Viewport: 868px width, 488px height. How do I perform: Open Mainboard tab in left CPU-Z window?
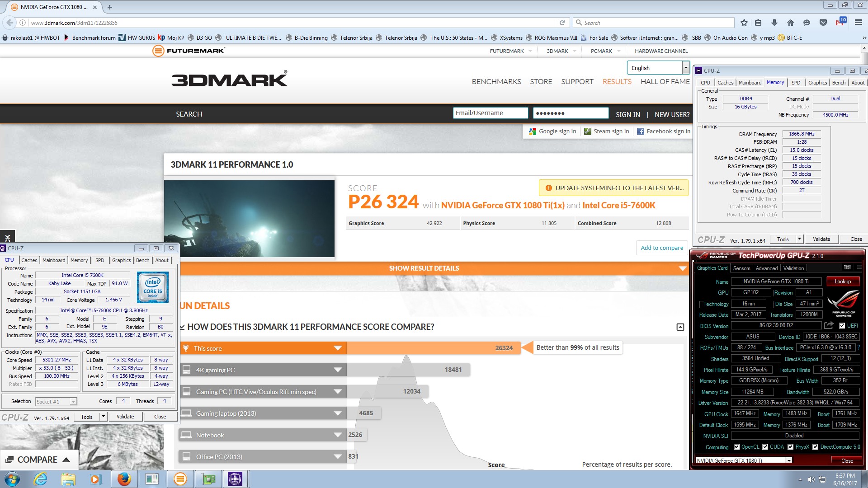pos(54,260)
